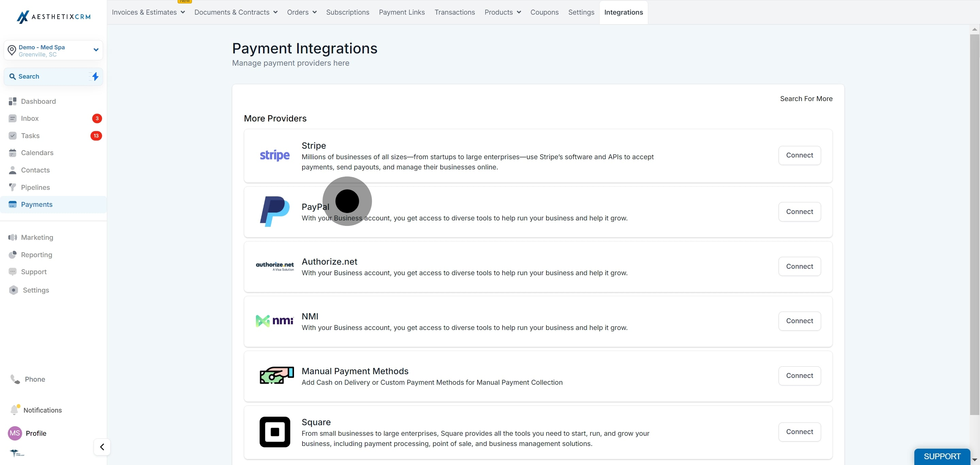The height and width of the screenshot is (465, 980).
Task: Click the search magnifier icon
Action: click(x=13, y=77)
